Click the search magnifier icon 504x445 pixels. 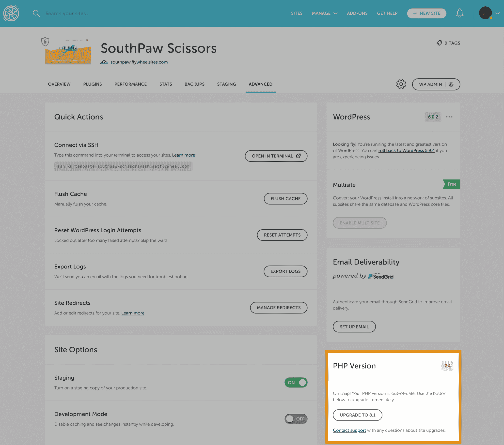tap(36, 13)
